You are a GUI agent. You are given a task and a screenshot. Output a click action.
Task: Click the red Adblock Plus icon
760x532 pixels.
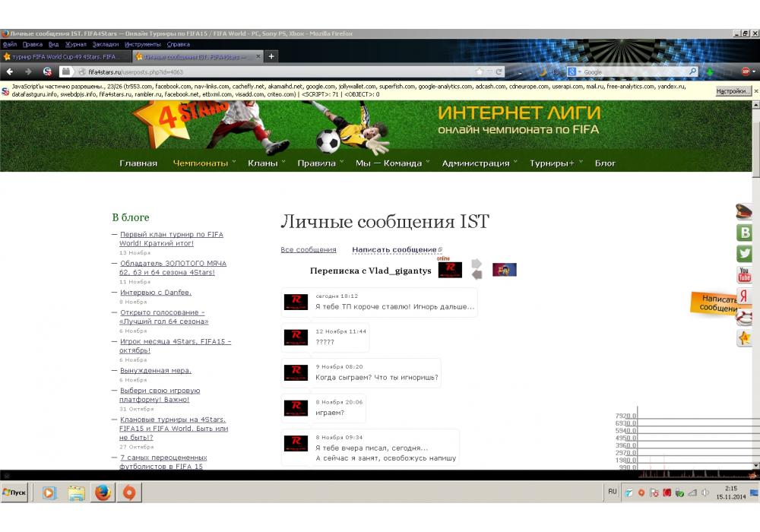pos(746,71)
